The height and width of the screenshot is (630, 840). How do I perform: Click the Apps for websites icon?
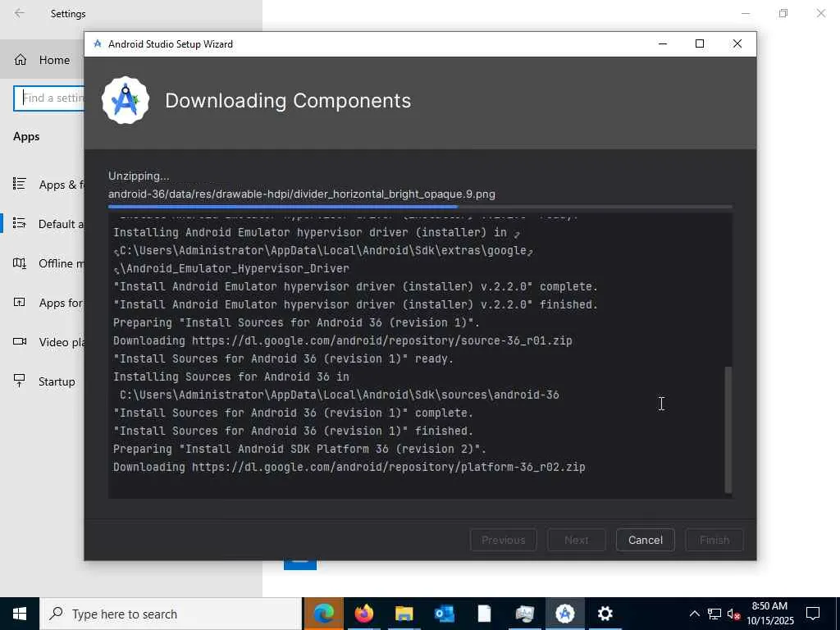click(x=20, y=302)
